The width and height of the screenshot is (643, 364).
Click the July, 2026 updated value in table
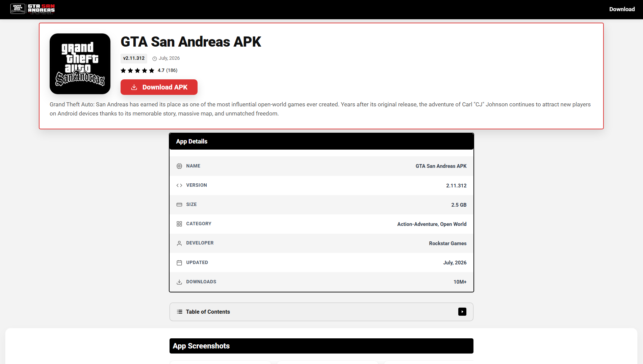pos(455,263)
